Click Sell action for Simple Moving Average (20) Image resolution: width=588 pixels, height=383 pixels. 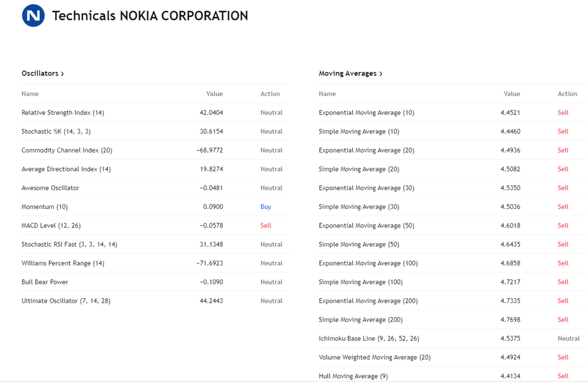click(x=563, y=169)
